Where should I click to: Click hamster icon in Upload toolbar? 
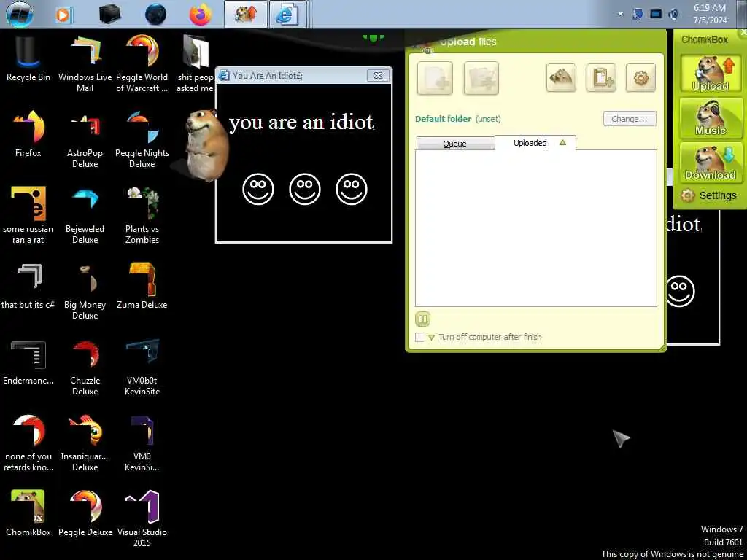click(561, 77)
